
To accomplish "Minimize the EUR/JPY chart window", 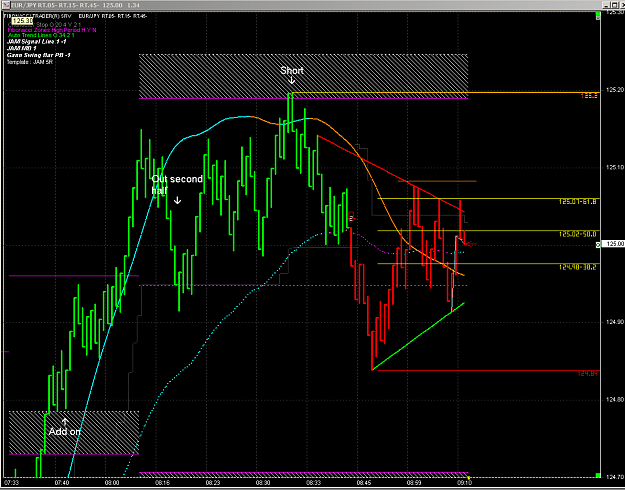I will (606, 5).
